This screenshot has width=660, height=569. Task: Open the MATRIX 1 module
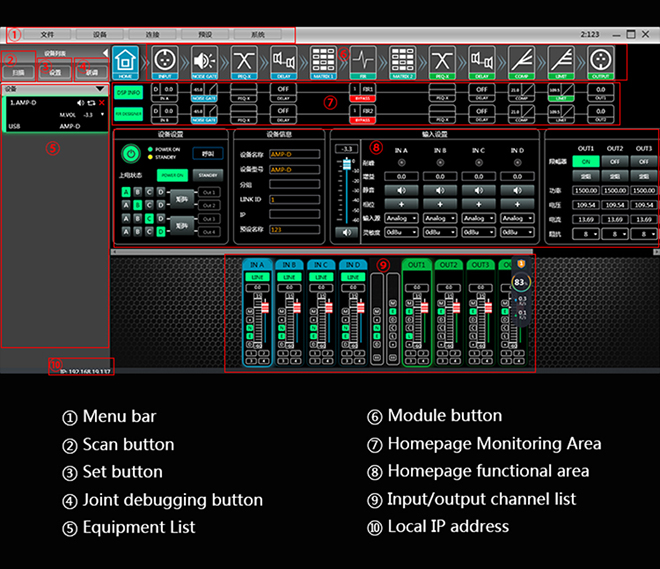[323, 60]
